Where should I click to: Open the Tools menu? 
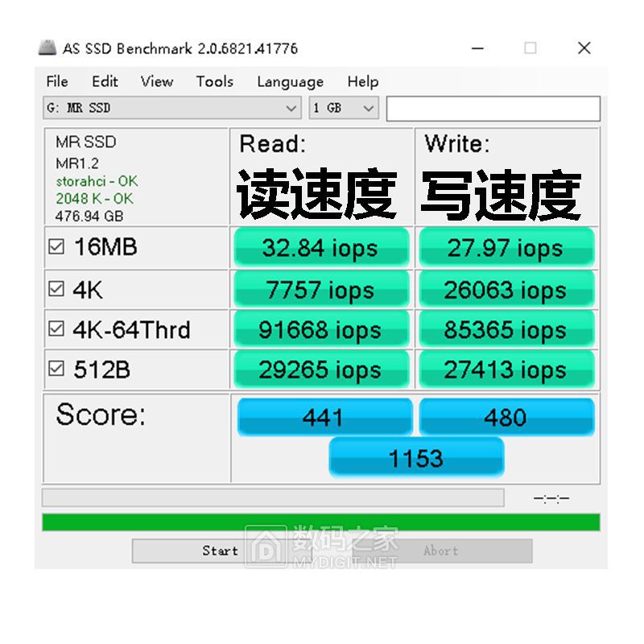point(215,81)
